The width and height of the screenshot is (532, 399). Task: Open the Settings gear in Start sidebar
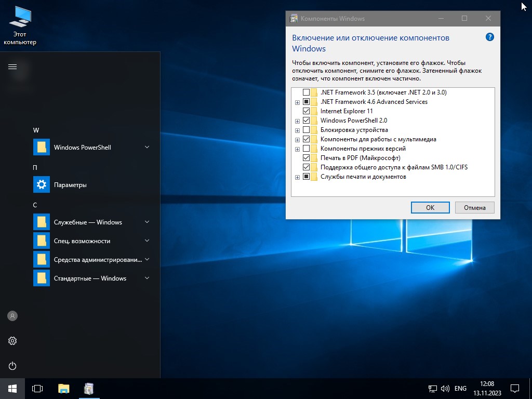12,341
